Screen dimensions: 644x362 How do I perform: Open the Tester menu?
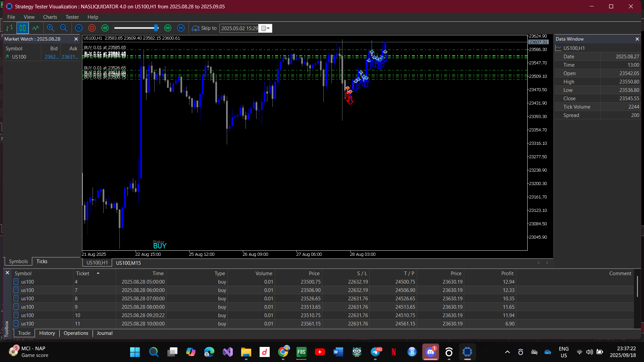72,17
